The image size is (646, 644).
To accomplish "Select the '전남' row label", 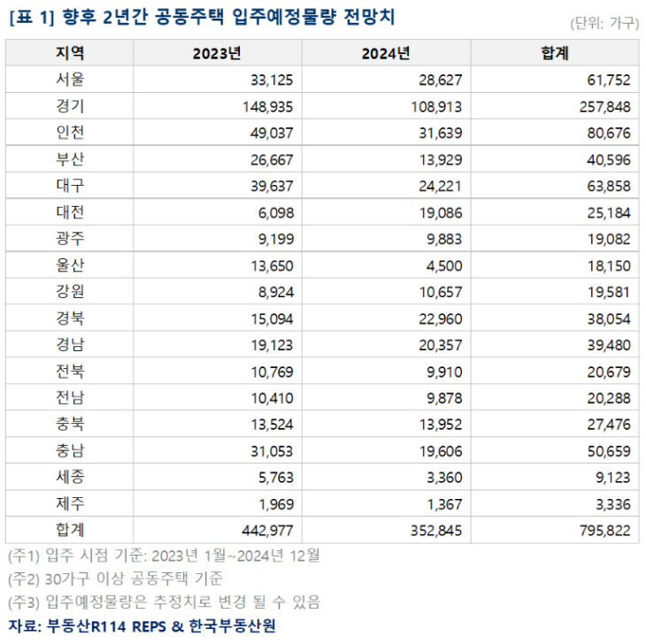I will pyautogui.click(x=70, y=398).
